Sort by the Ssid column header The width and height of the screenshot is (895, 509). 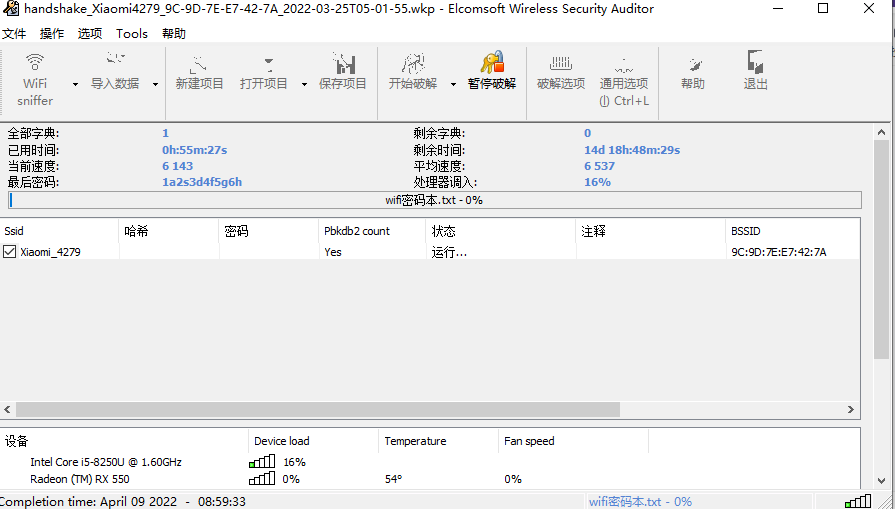pyautogui.click(x=59, y=231)
